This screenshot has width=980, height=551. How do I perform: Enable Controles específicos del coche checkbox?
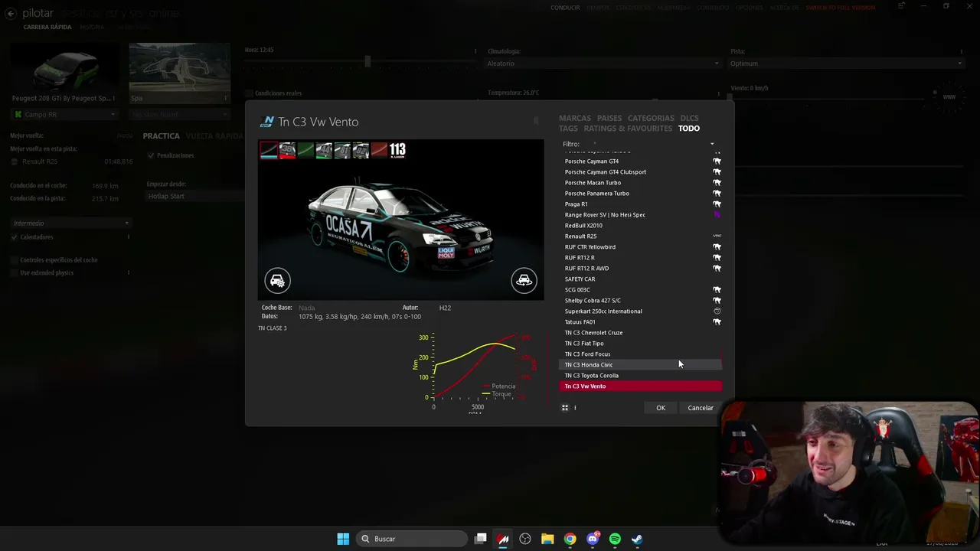click(x=15, y=260)
